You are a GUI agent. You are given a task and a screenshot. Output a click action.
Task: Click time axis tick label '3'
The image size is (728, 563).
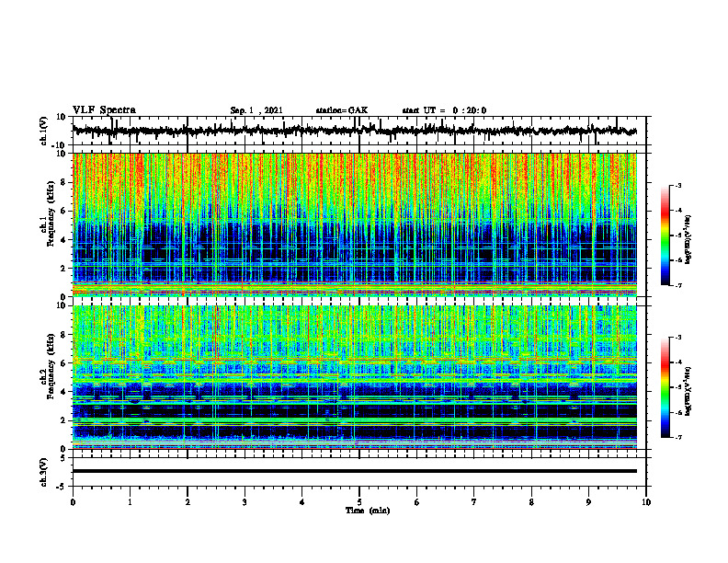click(x=245, y=502)
